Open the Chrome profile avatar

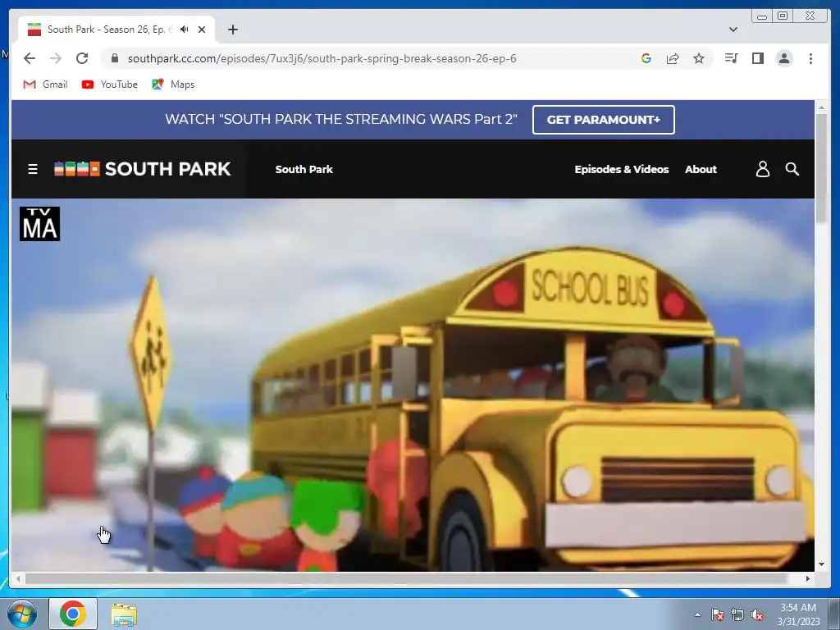[x=783, y=58]
